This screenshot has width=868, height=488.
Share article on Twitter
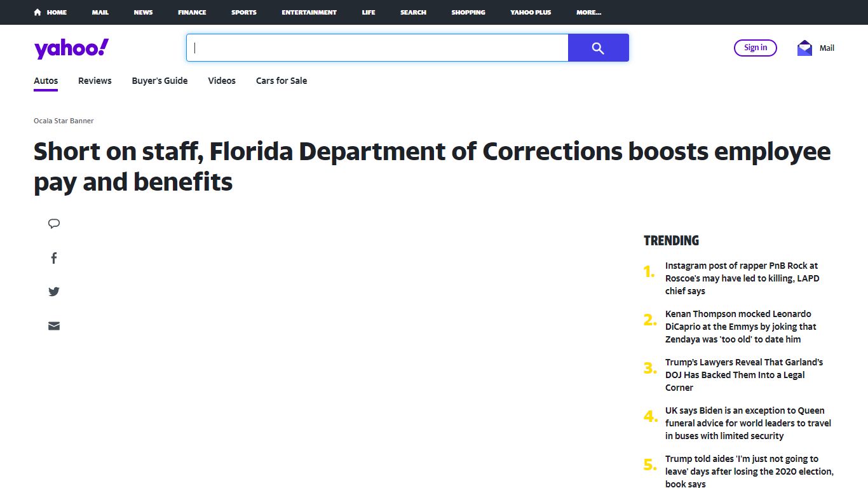[54, 292]
